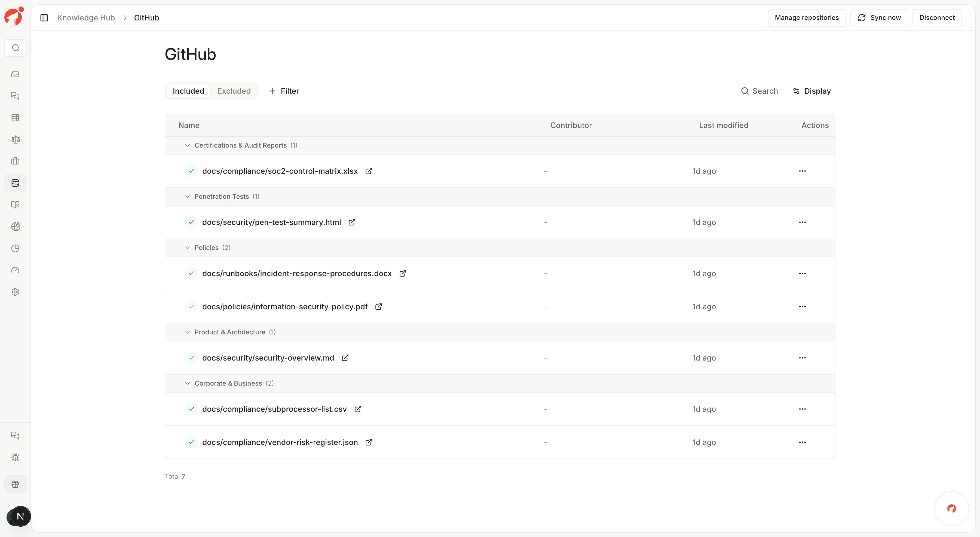Collapse Certifications & Audit Reports group

188,145
